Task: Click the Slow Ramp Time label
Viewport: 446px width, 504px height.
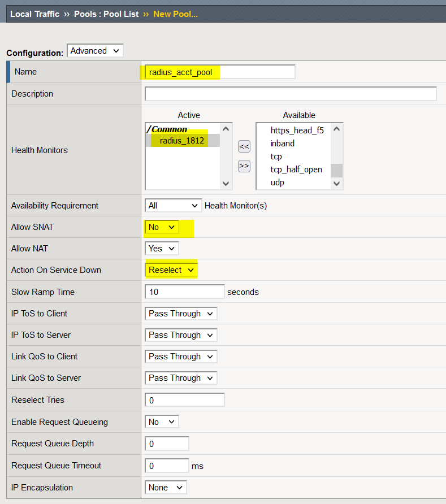Action: (x=43, y=292)
